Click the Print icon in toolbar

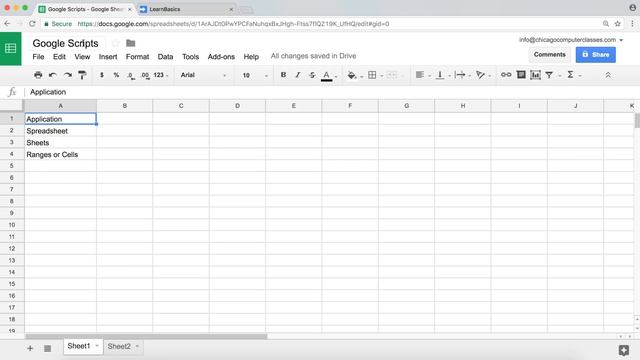(38, 75)
